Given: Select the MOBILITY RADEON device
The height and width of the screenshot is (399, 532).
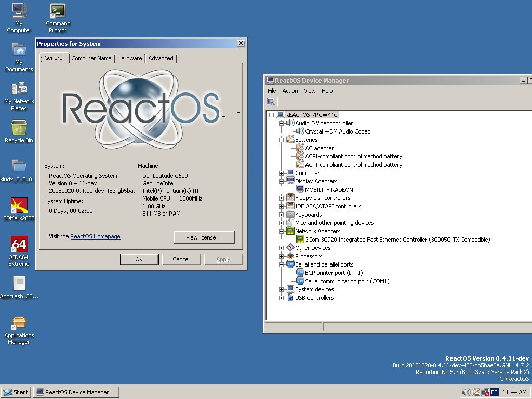Looking at the screenshot, I should coord(329,190).
